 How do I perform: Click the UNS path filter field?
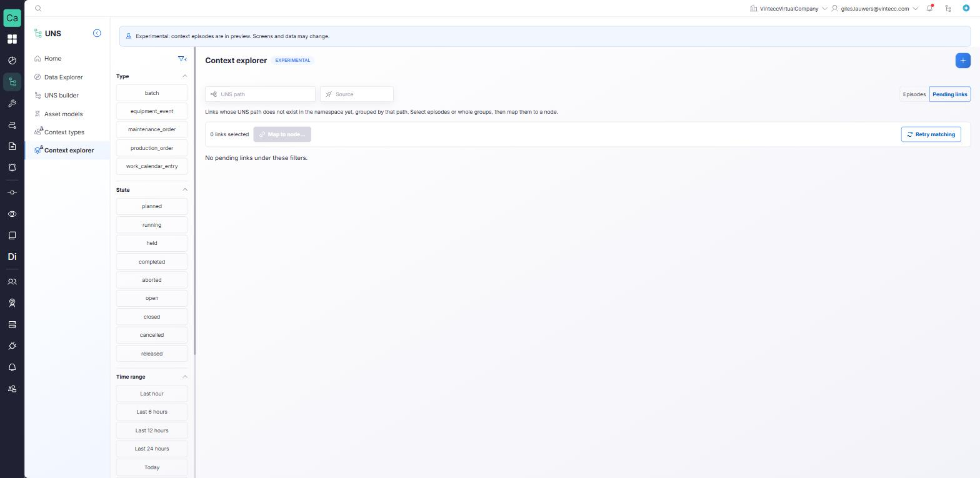(260, 94)
